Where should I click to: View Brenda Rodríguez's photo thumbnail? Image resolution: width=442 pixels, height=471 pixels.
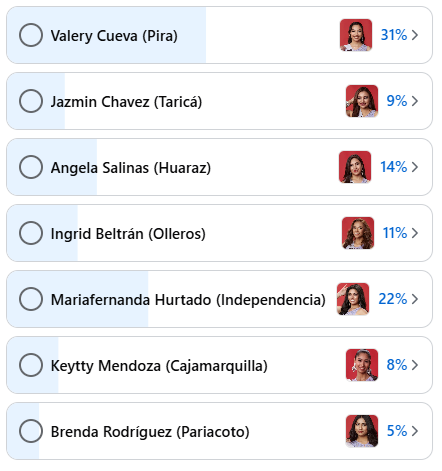362,431
